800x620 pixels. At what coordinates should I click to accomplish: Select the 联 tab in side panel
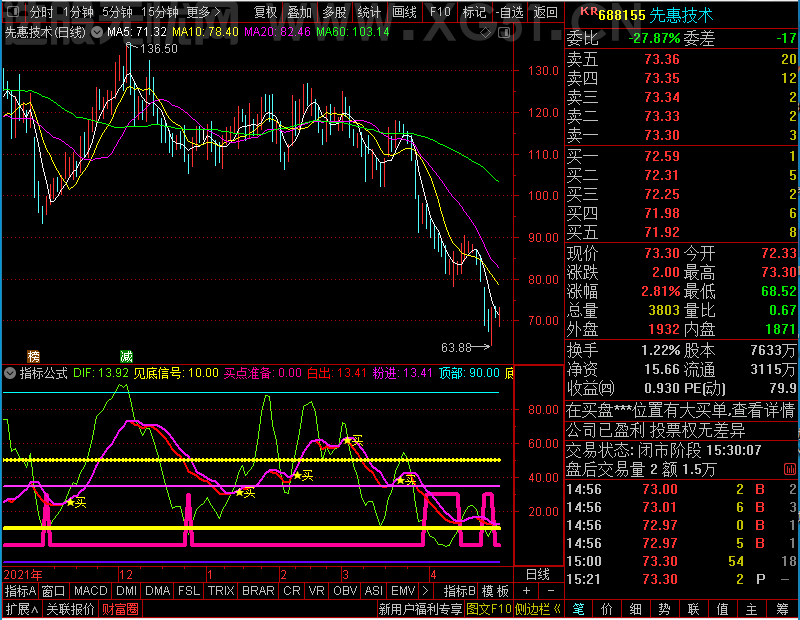[x=693, y=609]
